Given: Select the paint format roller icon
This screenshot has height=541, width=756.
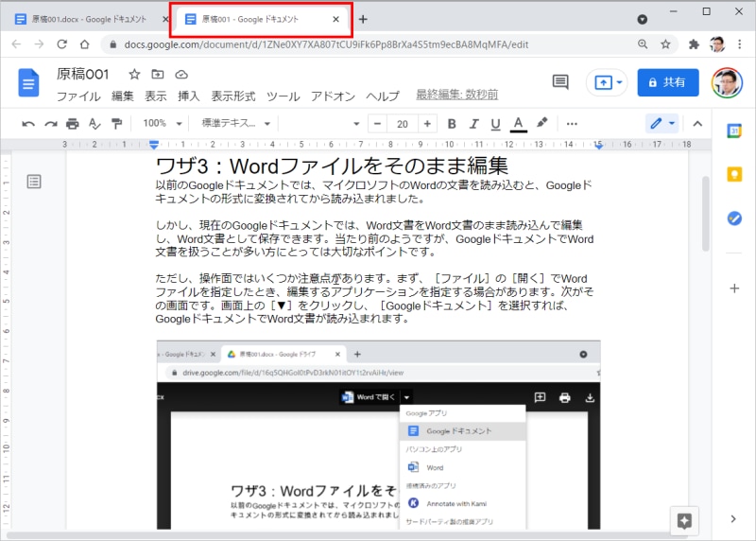Looking at the screenshot, I should 116,124.
